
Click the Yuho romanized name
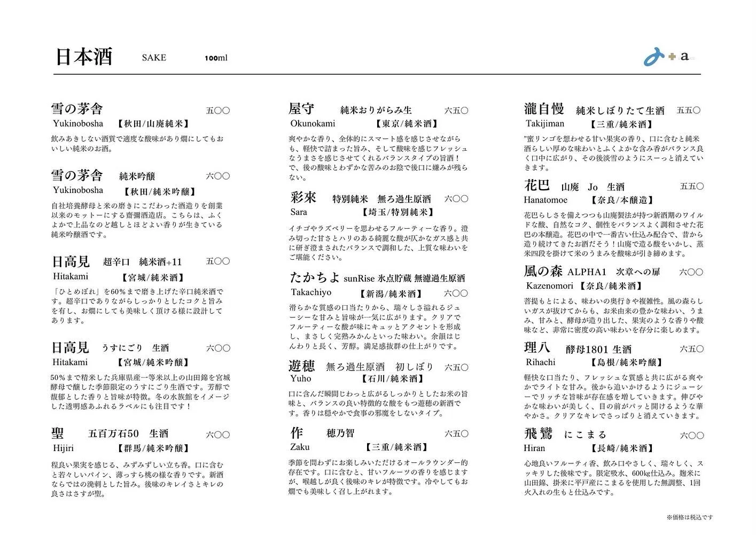point(301,379)
